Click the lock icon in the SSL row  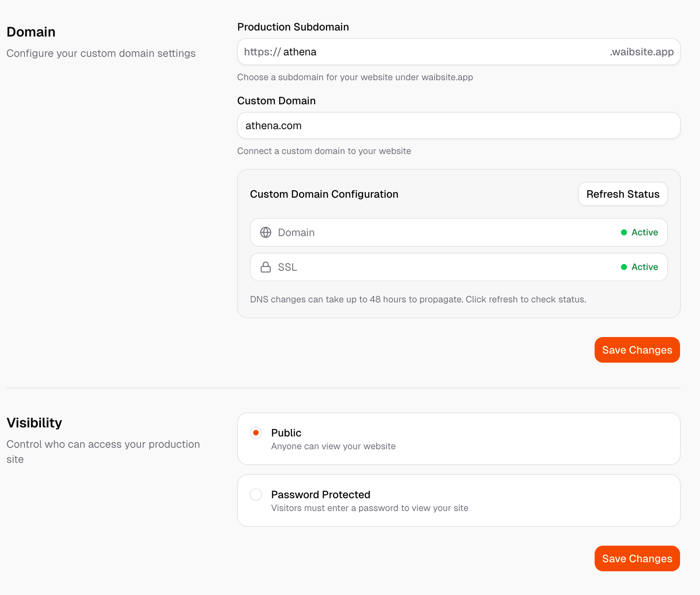266,267
